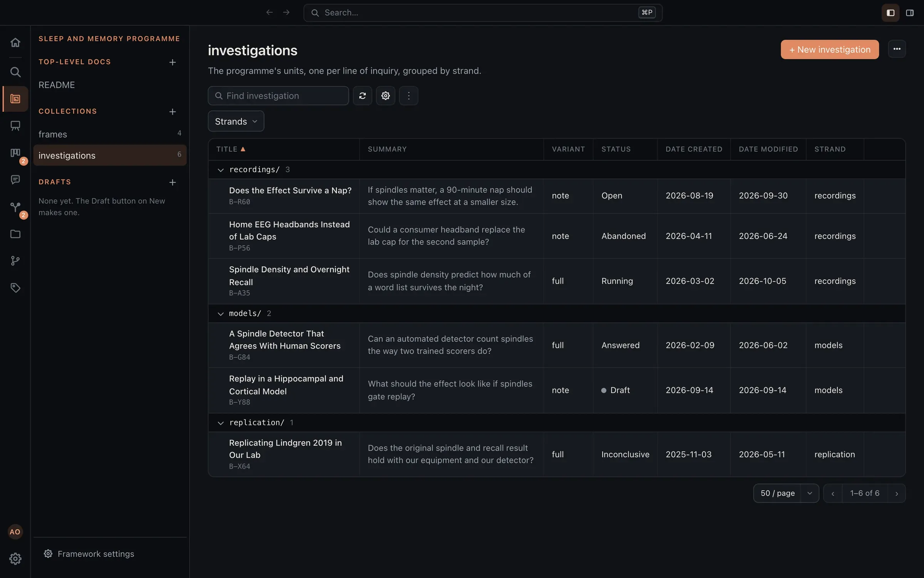Open Replicating Lindgren 2019 in Our Lab
The image size is (924, 578).
tap(285, 449)
